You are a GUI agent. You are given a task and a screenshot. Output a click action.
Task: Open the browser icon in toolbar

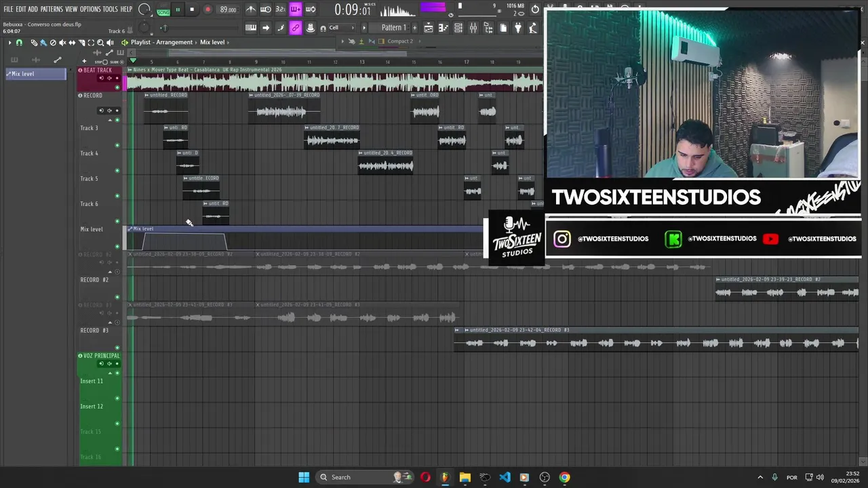tap(488, 28)
